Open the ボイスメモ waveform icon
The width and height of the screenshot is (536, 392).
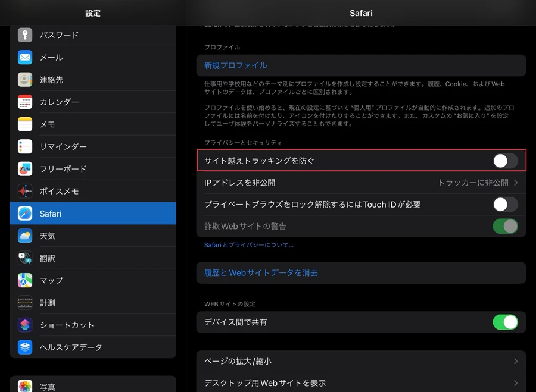25,192
